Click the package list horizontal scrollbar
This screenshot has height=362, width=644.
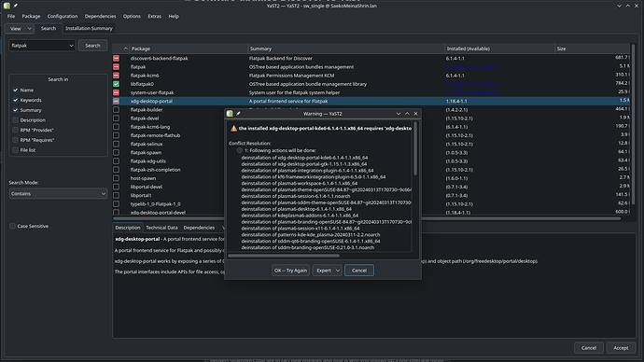point(367,218)
